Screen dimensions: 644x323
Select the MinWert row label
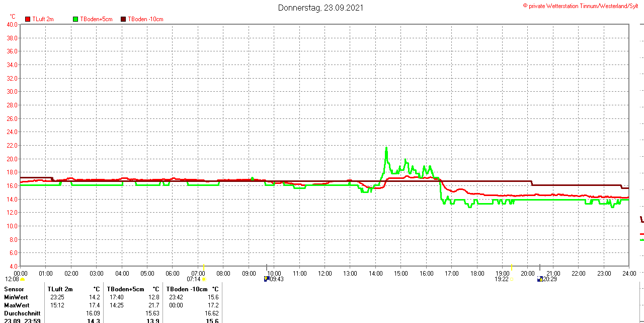coord(17,297)
